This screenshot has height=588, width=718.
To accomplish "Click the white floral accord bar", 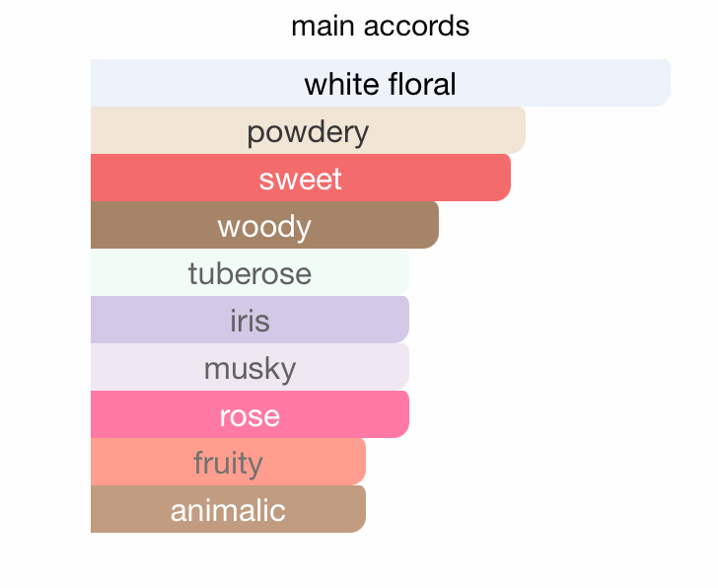I will point(381,83).
